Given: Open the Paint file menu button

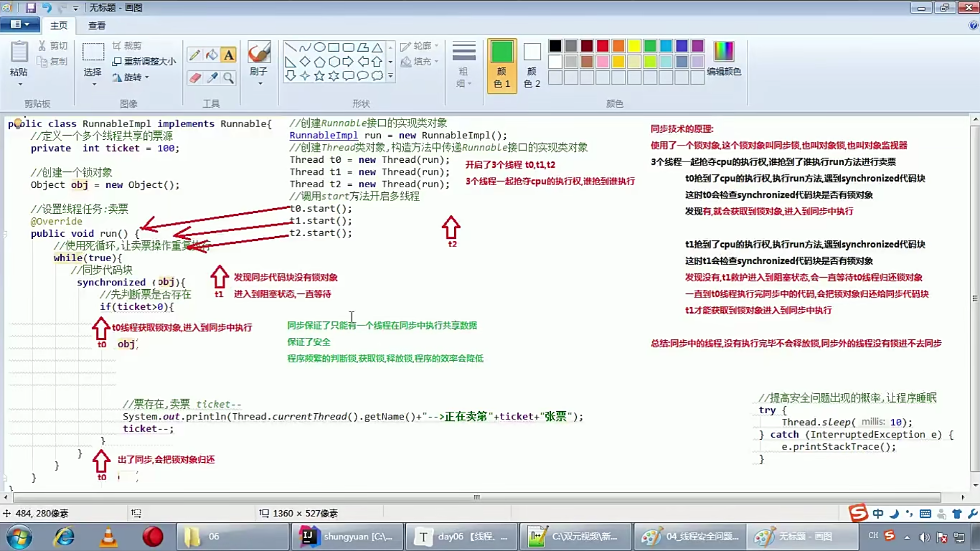Looking at the screenshot, I should (19, 24).
